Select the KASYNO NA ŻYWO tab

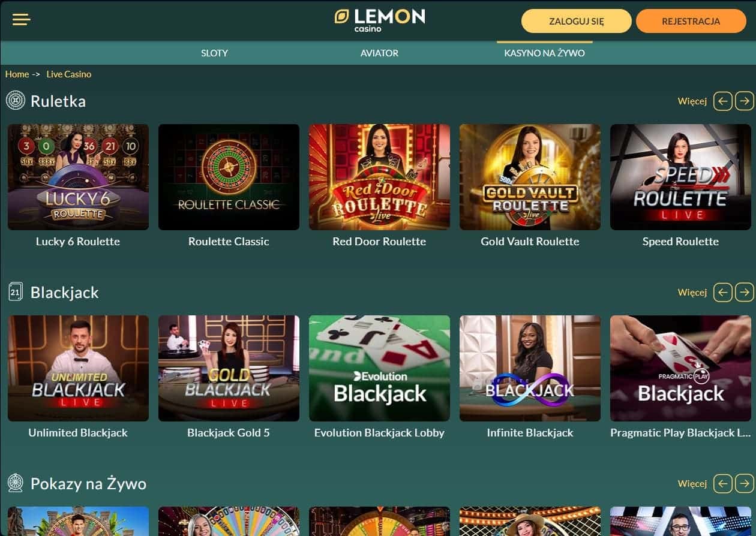pos(544,53)
